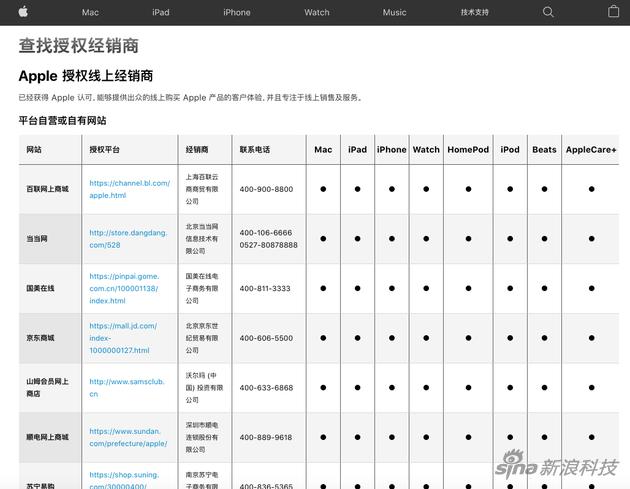This screenshot has height=489, width=630.
Task: Open the Music menu item
Action: (394, 12)
